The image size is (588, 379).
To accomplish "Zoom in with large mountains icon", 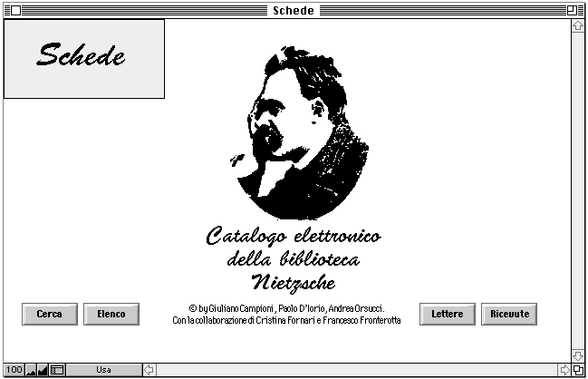I will [x=43, y=370].
